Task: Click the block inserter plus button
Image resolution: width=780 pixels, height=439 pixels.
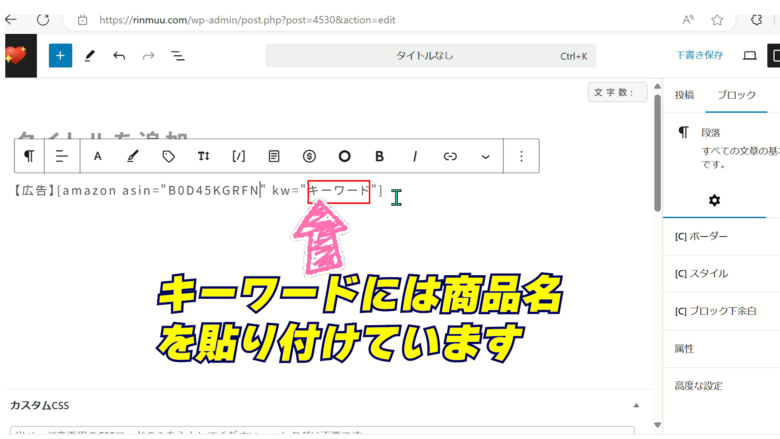Action: coord(60,56)
